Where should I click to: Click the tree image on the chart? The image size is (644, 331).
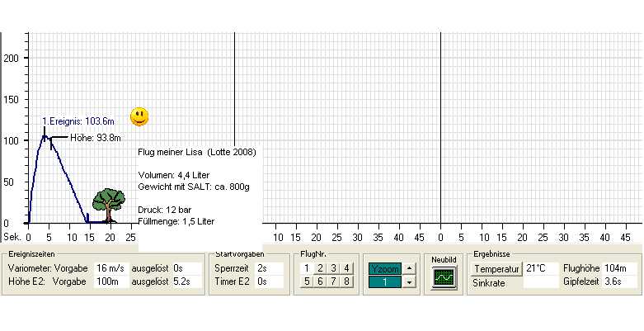click(108, 205)
